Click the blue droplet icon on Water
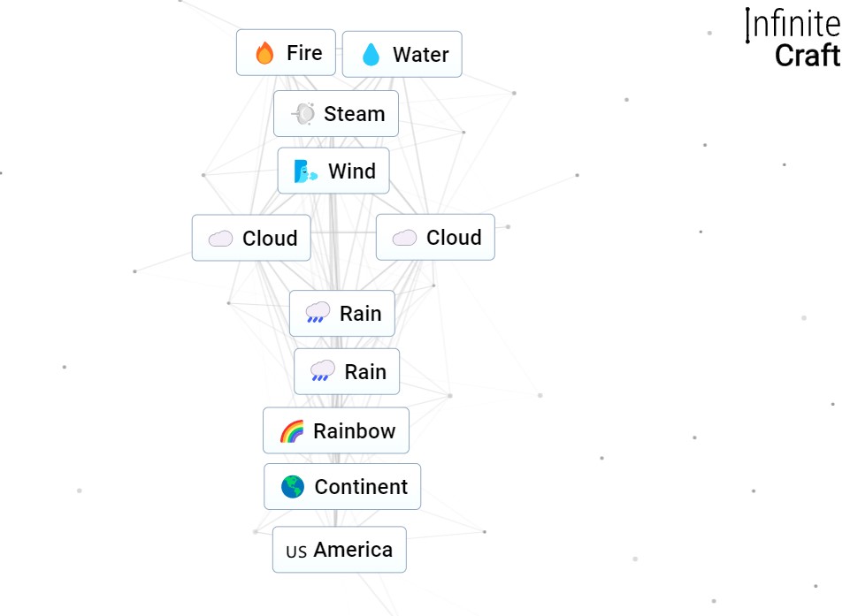Screen dimensions: 850x616 371,55
